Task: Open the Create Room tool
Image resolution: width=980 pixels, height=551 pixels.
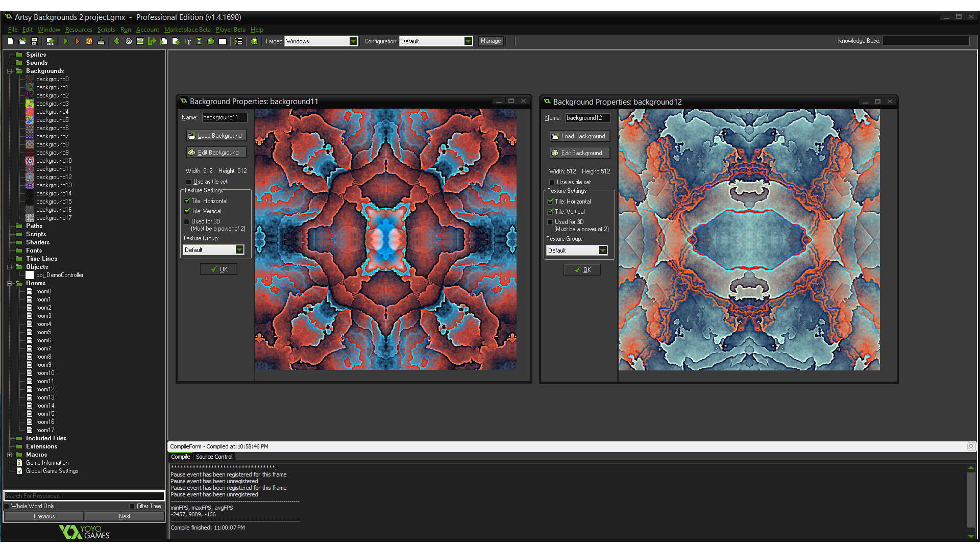Action: 223,41
